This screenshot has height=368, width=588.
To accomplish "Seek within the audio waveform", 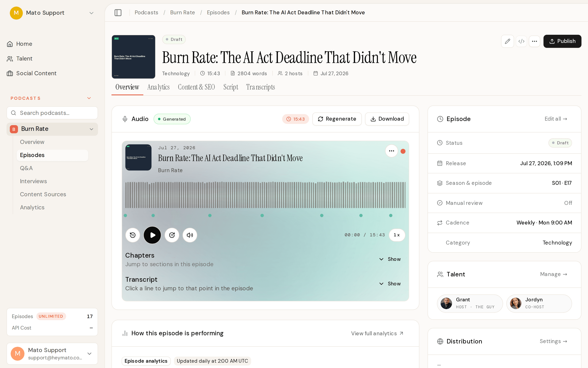I will click(x=265, y=195).
